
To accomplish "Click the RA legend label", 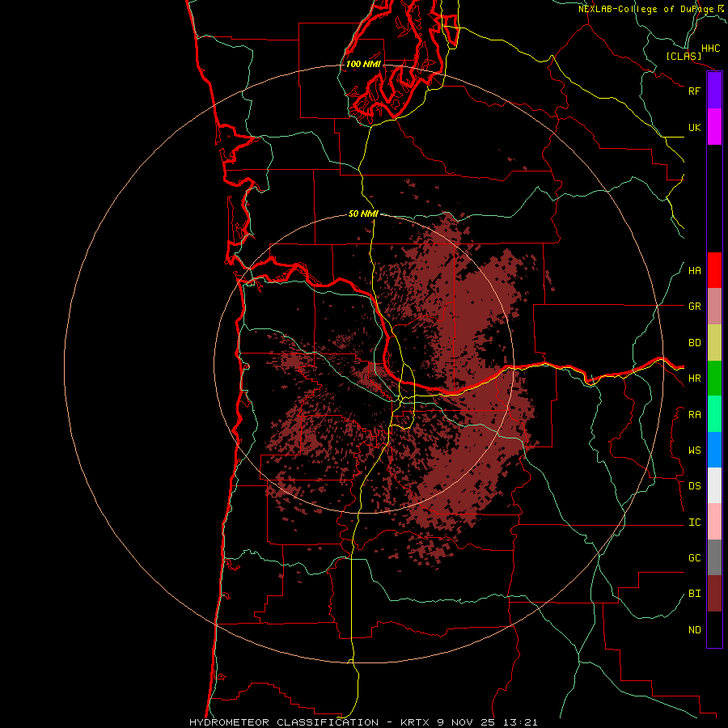I will 694,415.
